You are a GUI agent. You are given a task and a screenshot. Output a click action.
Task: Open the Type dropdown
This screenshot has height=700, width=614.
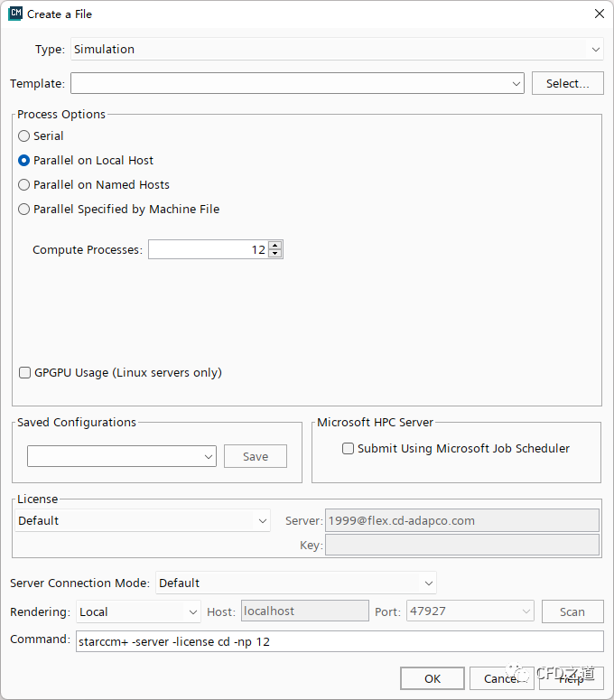point(336,50)
